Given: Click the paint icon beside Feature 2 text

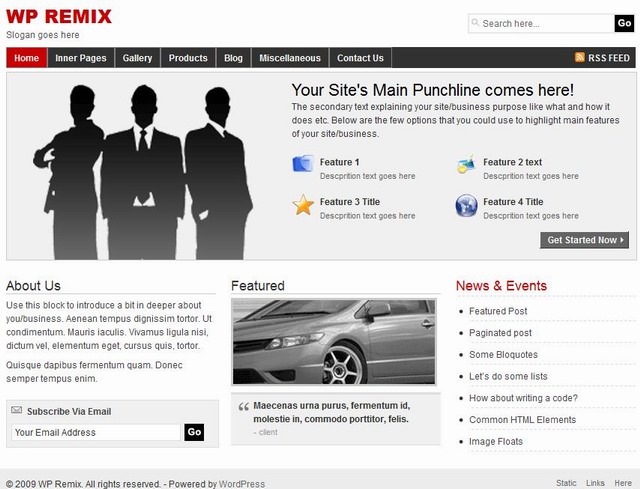Looking at the screenshot, I should 467,163.
